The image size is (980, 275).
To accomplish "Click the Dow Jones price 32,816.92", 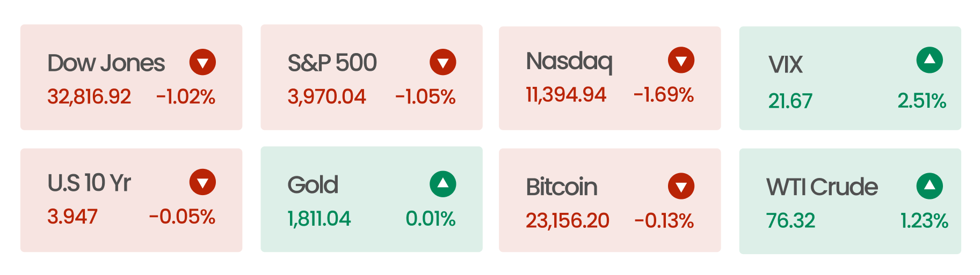I will [x=89, y=97].
